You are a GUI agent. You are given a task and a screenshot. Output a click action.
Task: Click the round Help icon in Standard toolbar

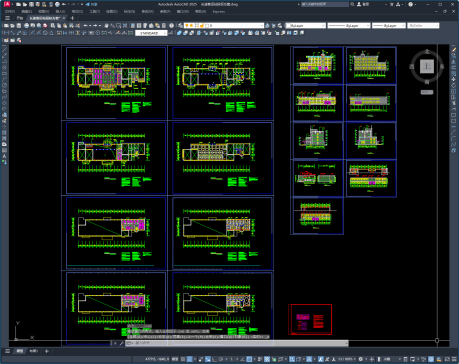(171, 25)
